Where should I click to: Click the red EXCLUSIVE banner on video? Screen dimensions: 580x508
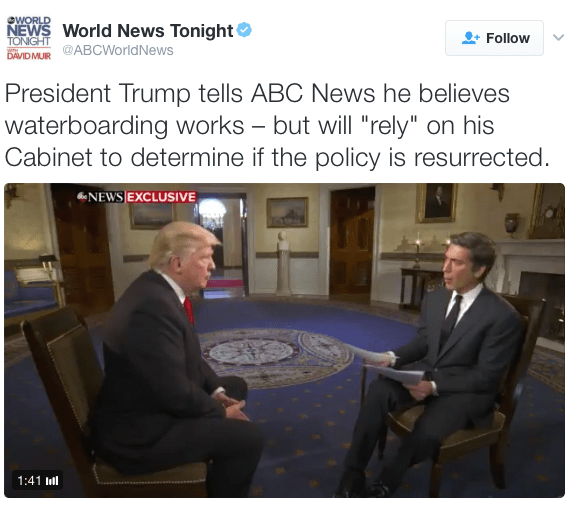(161, 197)
